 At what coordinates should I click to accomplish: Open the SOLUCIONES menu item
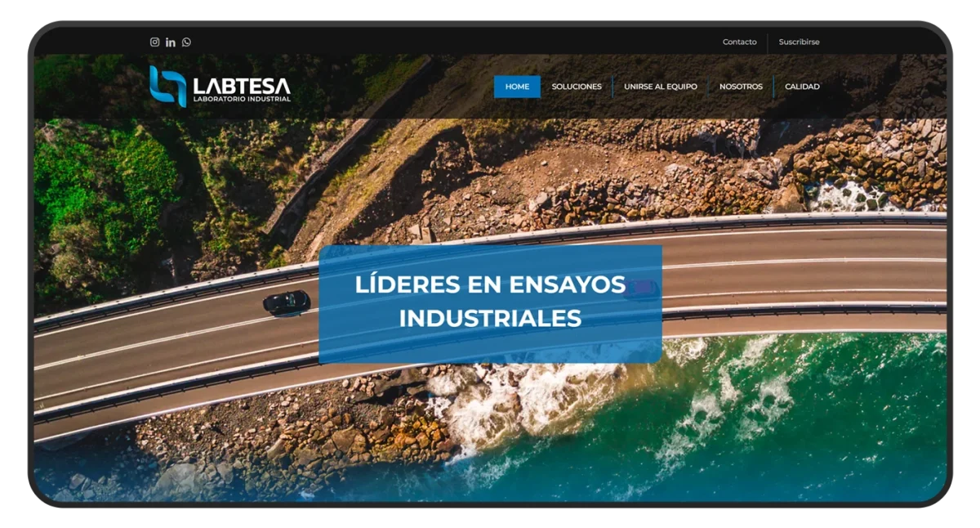tap(577, 87)
